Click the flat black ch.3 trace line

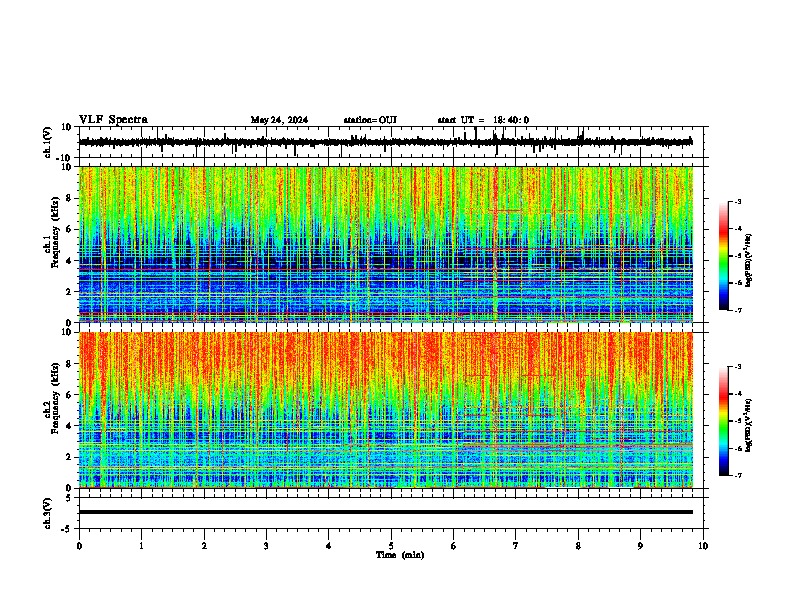tap(386, 512)
